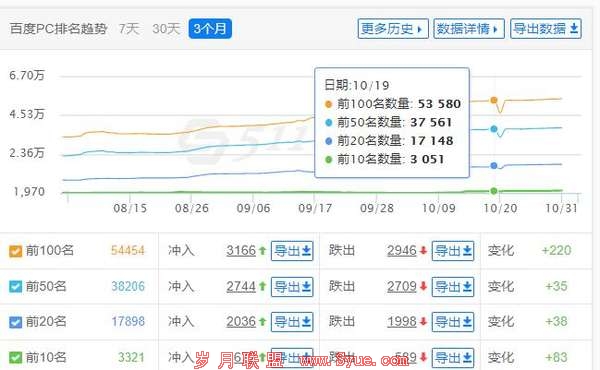Toggle the 前100名 checkbox
The height and width of the screenshot is (370, 600).
click(15, 251)
